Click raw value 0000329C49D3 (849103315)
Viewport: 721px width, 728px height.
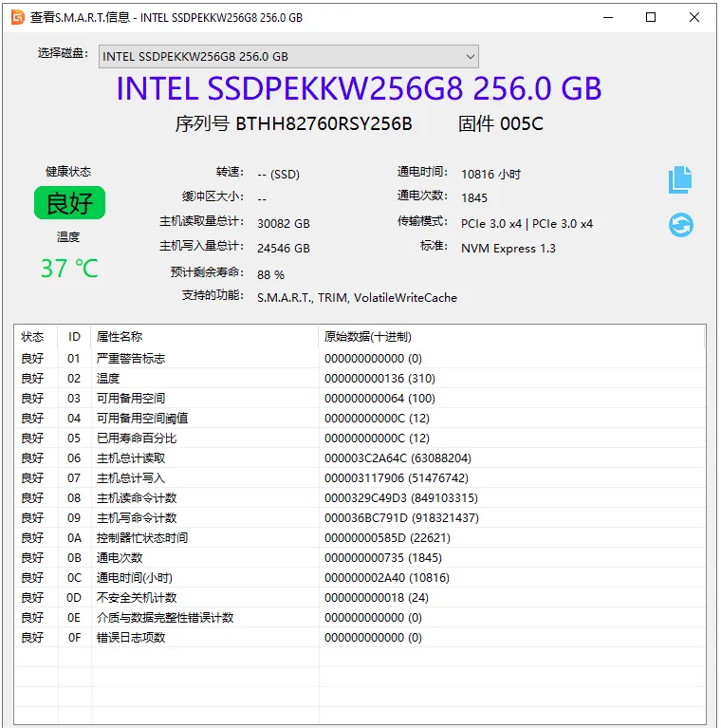coord(401,498)
